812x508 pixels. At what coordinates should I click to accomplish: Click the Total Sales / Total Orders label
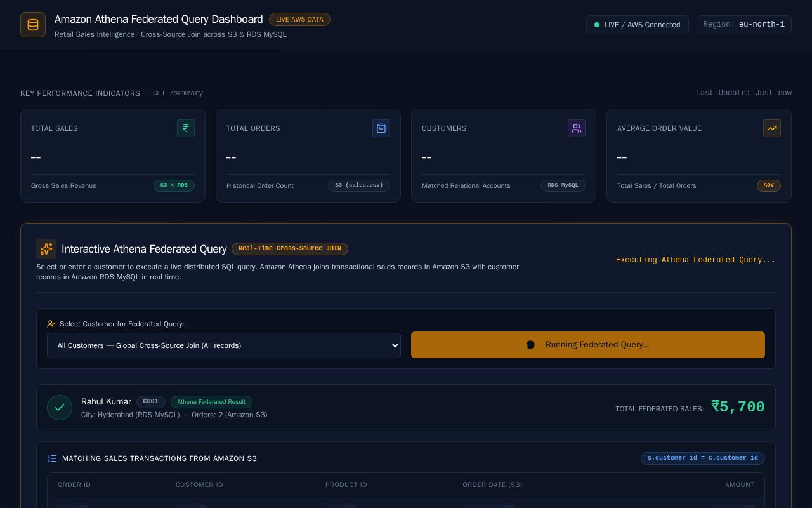(x=657, y=186)
